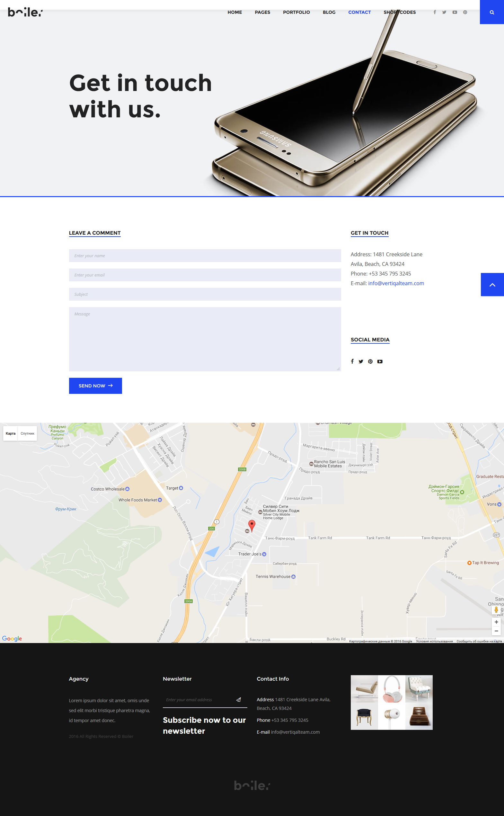
Task: Open the search button in header
Action: 492,12
